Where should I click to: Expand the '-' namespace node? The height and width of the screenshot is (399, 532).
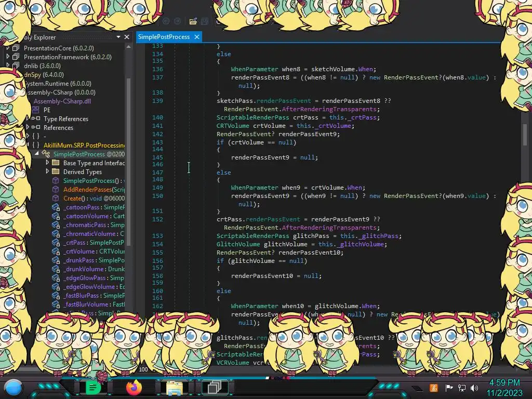click(28, 136)
